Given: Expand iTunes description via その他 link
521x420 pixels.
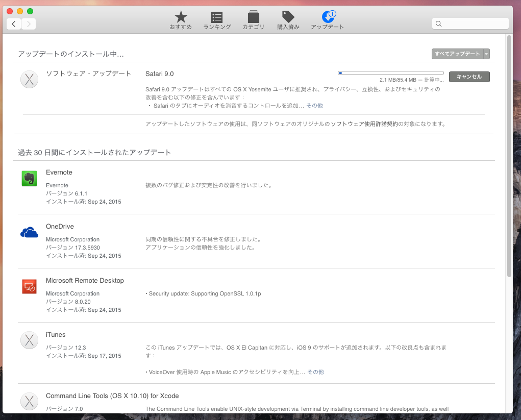Looking at the screenshot, I should [315, 372].
